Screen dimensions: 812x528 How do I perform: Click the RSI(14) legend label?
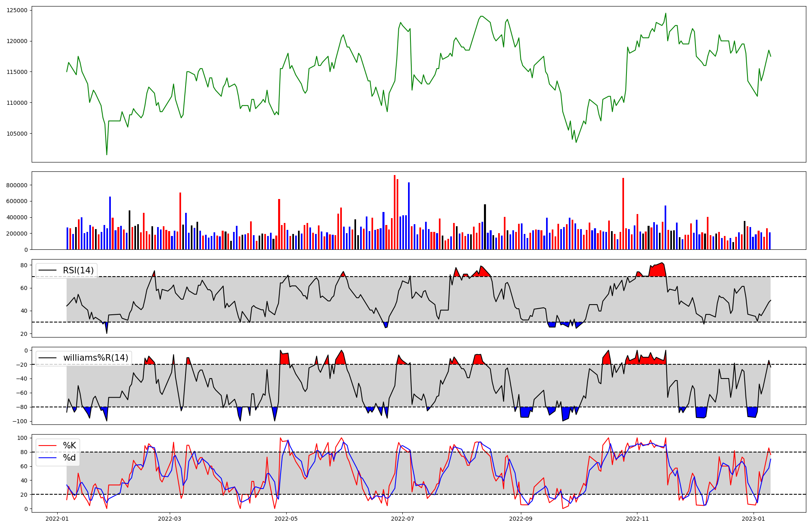78,270
